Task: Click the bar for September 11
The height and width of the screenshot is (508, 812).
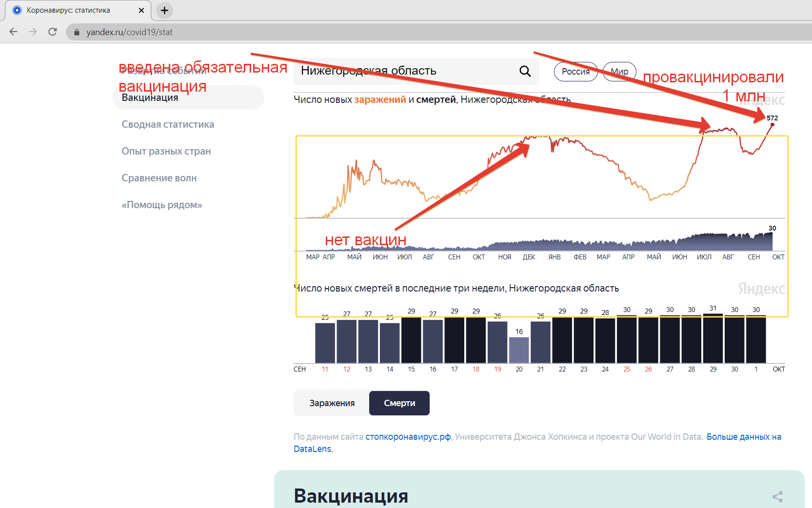Action: [x=325, y=343]
